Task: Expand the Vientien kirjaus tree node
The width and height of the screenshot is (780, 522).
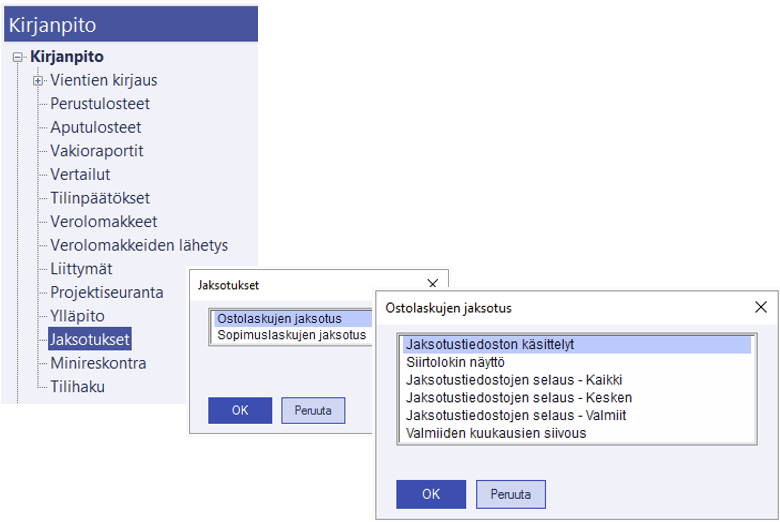Action: click(38, 81)
